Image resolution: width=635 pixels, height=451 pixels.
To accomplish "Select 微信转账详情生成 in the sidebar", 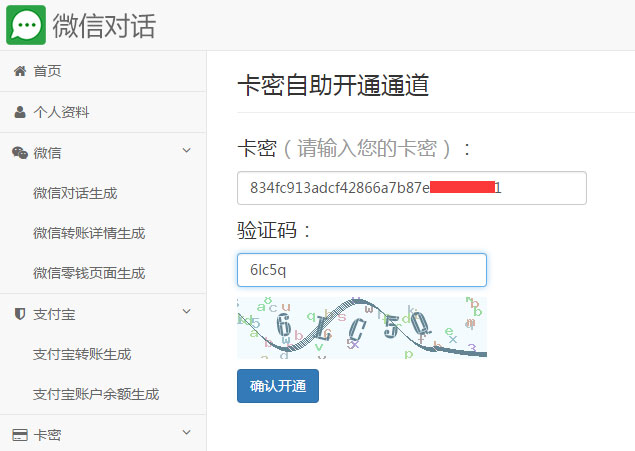I will tap(89, 233).
